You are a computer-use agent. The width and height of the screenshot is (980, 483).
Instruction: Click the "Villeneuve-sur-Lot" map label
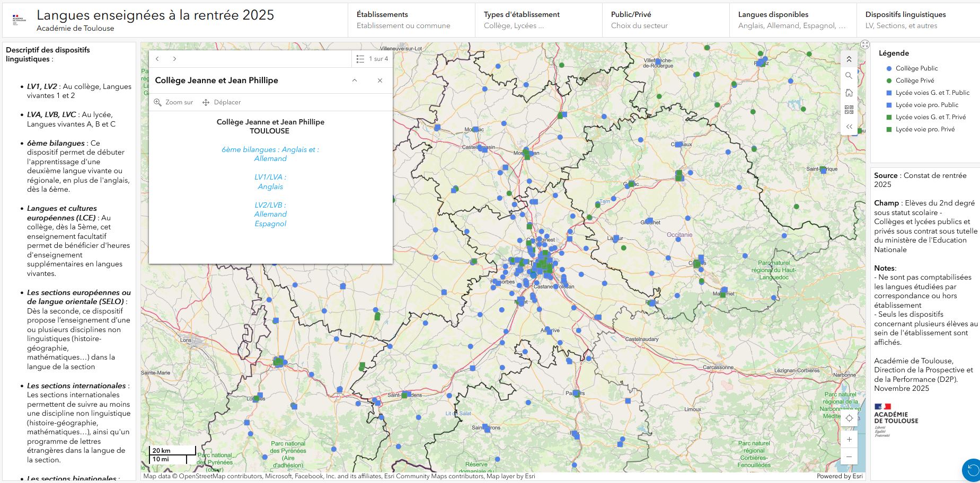point(401,48)
